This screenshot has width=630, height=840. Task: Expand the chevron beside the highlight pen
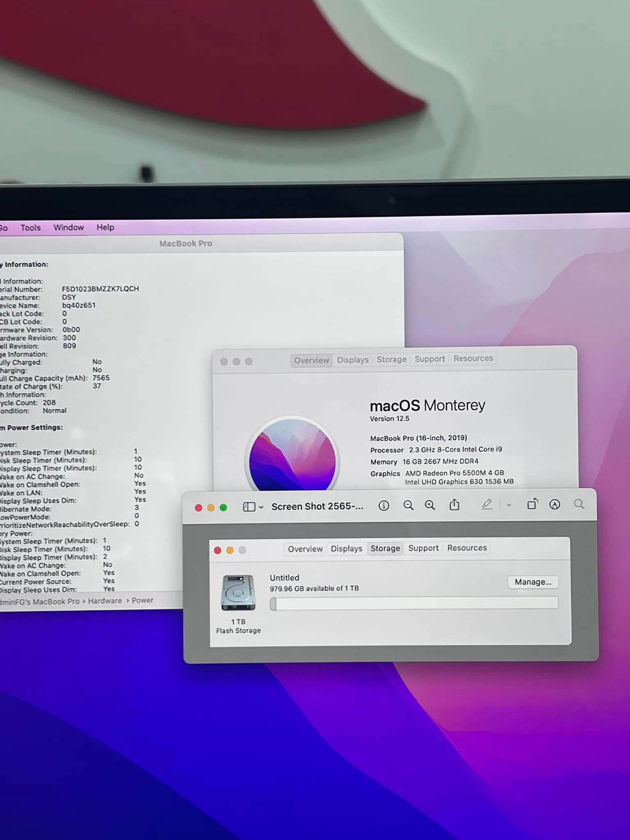click(509, 505)
